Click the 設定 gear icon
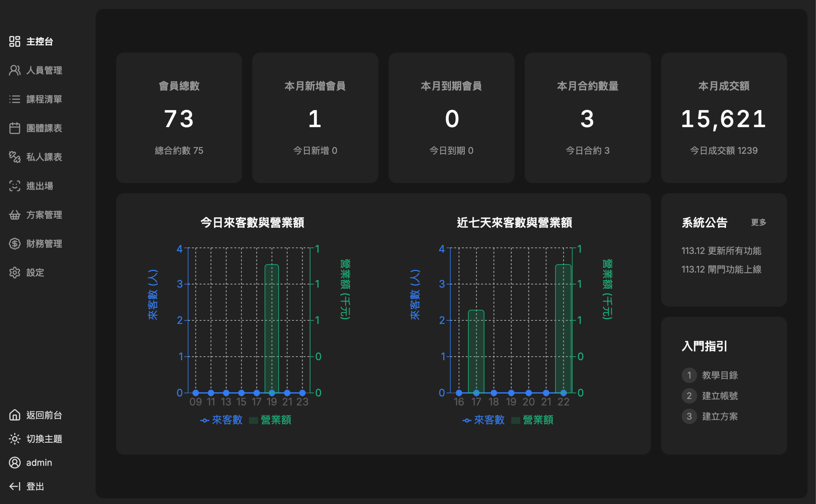 (x=15, y=273)
